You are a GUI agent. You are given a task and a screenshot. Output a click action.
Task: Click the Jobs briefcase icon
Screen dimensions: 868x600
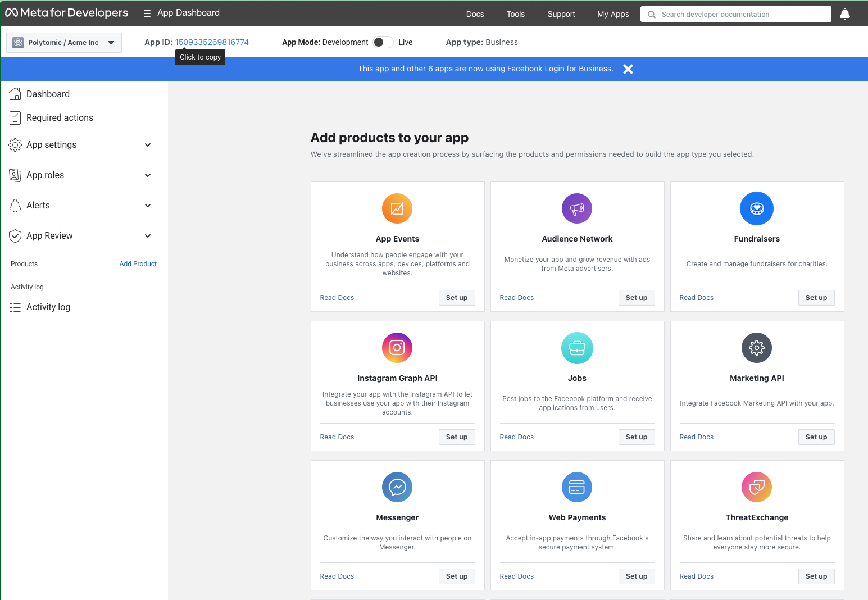[577, 348]
